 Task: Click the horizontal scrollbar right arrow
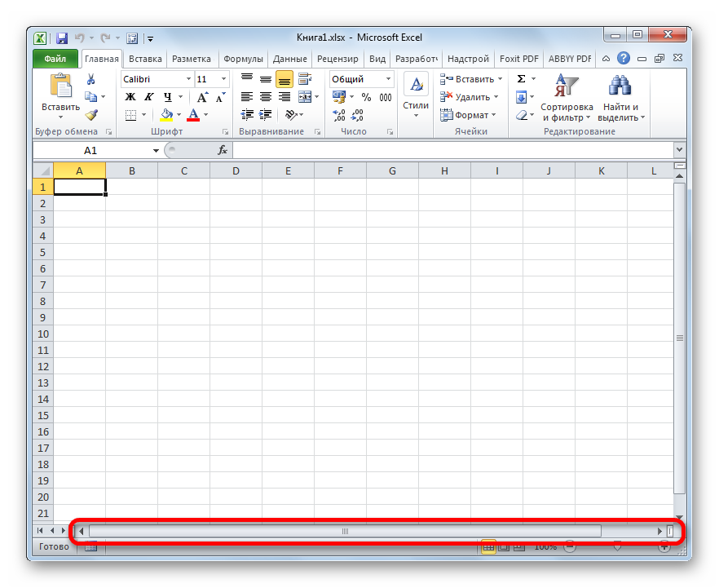[659, 532]
